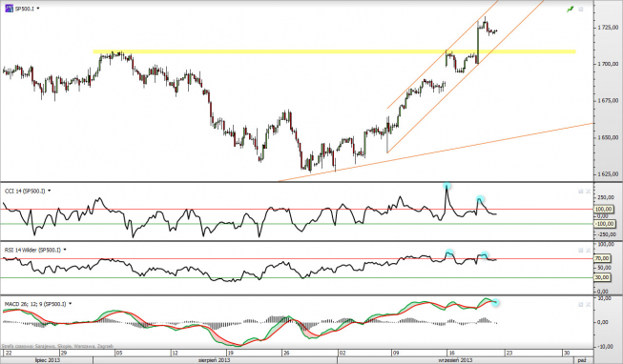Viewport: 623px width, 364px height.
Task: Click the CCI 14 (SP500.I) label
Action: coord(25,191)
